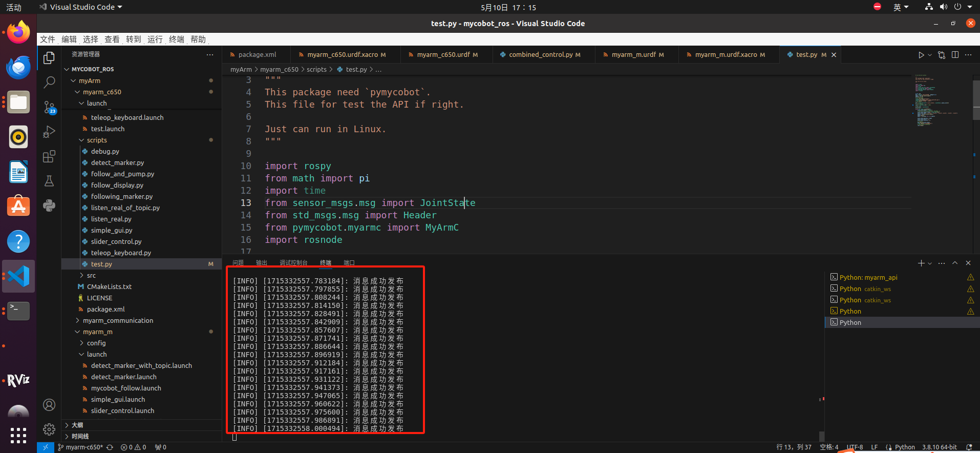This screenshot has width=980, height=453.
Task: Click the Run Python File play button
Action: tap(921, 55)
